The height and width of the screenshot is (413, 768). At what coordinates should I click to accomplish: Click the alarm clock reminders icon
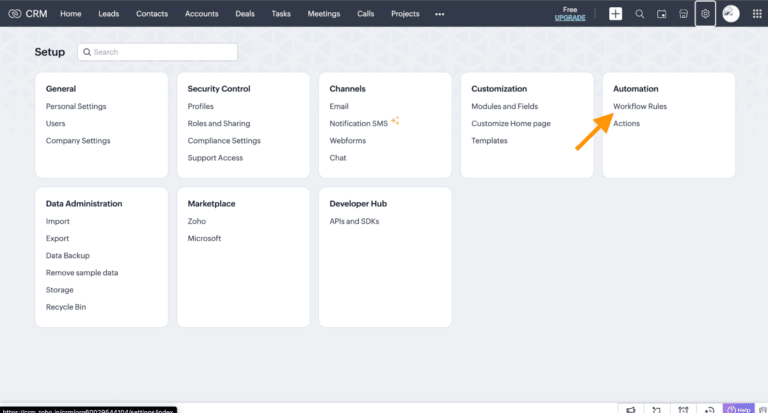[x=683, y=408]
